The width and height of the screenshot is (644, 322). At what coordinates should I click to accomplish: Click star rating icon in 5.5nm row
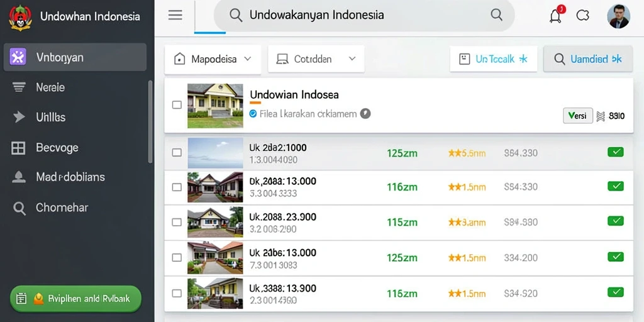point(455,153)
